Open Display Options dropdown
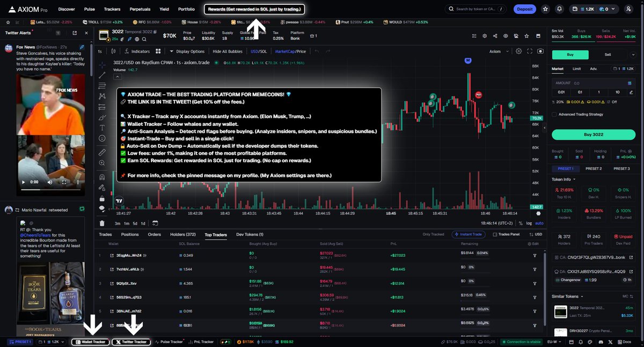Screen dimensions: 644x347 tap(187, 52)
